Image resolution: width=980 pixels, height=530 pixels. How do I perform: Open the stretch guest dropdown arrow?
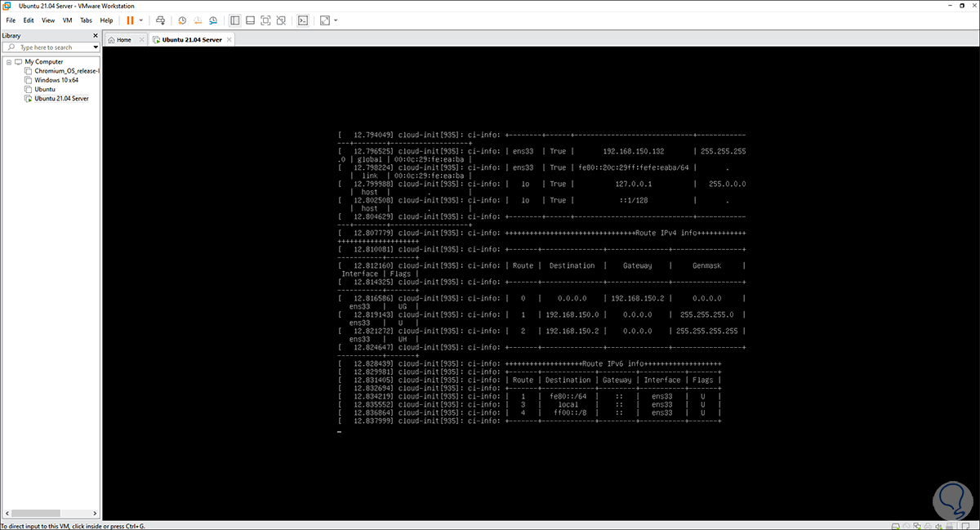coord(336,20)
